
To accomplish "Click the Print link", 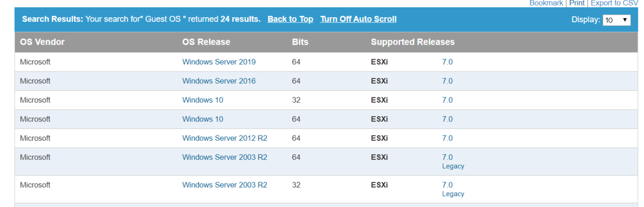I will point(577,3).
